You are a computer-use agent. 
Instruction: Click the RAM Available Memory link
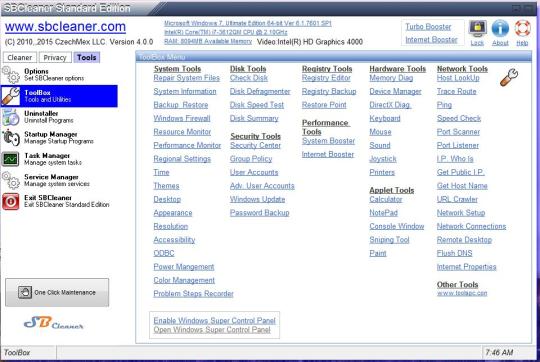click(x=208, y=42)
